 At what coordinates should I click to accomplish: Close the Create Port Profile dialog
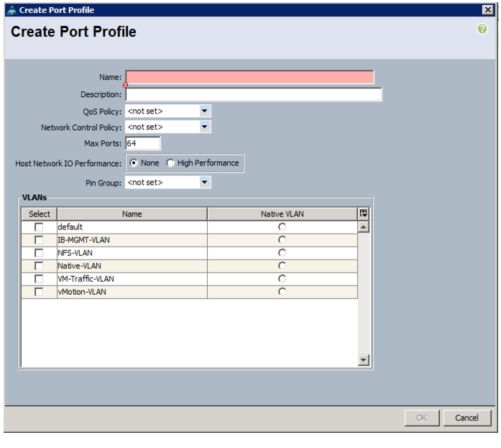coord(489,8)
